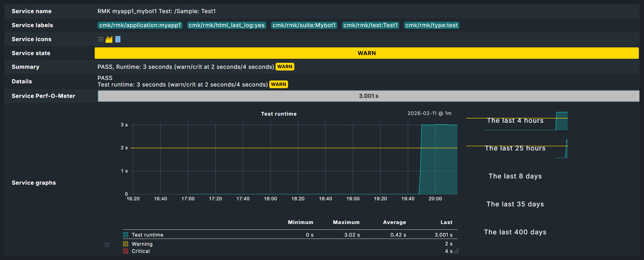
Task: Open the 2026-02-11 @ 1m time range selector
Action: coord(429,113)
